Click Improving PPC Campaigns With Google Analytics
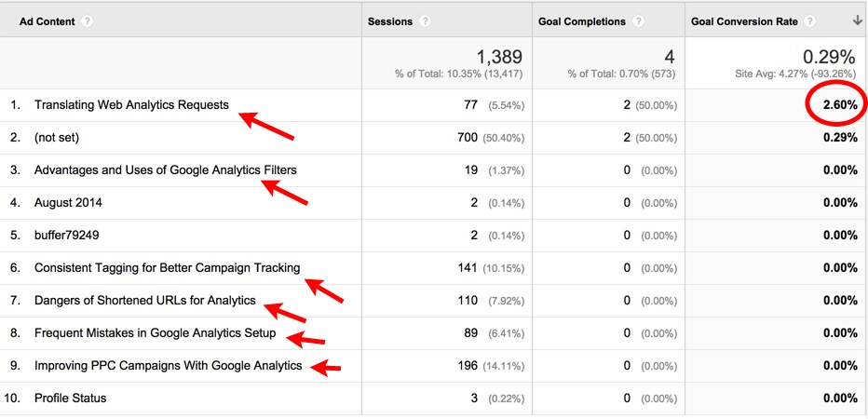 168,366
